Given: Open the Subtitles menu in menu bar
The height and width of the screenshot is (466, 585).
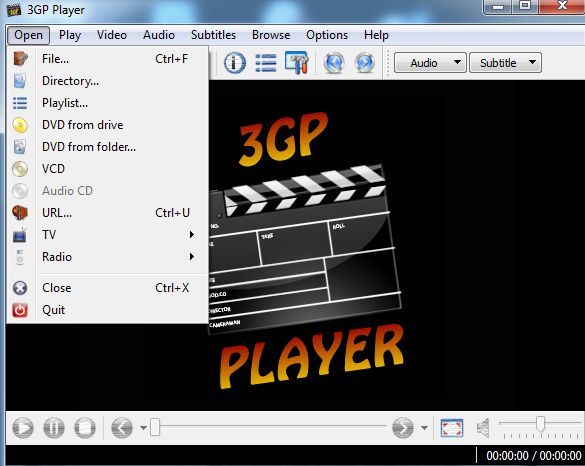Looking at the screenshot, I should click(x=213, y=35).
